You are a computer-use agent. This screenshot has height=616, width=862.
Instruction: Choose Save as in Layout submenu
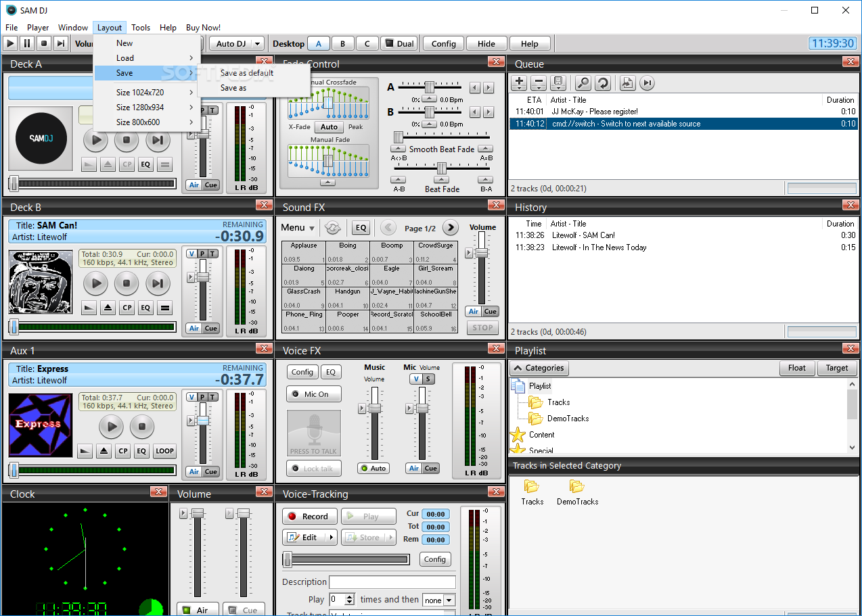click(x=233, y=88)
